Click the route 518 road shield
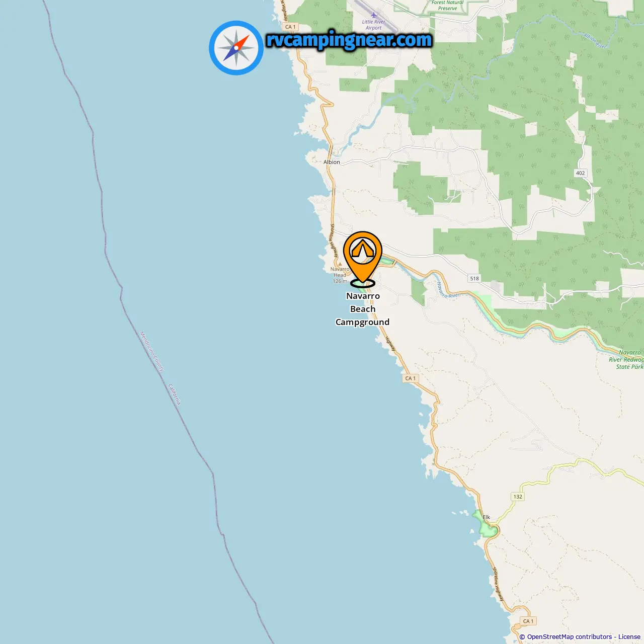Image resolution: width=644 pixels, height=644 pixels. pos(474,278)
